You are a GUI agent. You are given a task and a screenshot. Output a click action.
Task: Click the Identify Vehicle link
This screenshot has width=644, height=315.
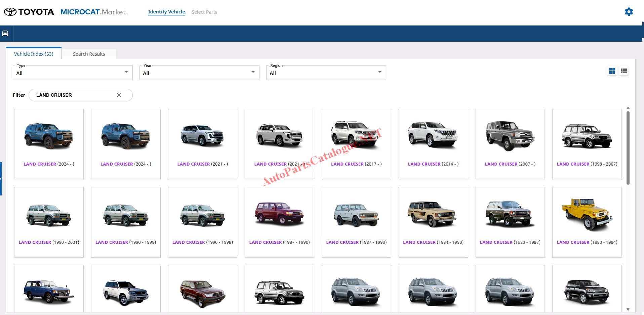[166, 12]
